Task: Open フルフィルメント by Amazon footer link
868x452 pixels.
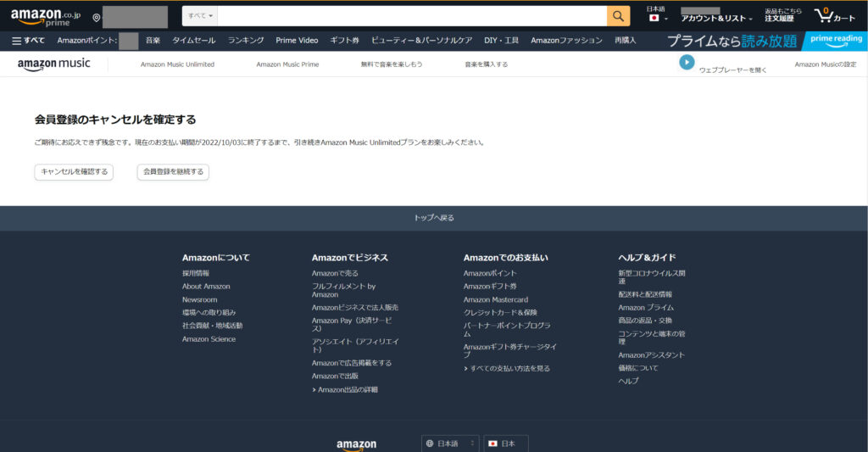Action: 343,290
